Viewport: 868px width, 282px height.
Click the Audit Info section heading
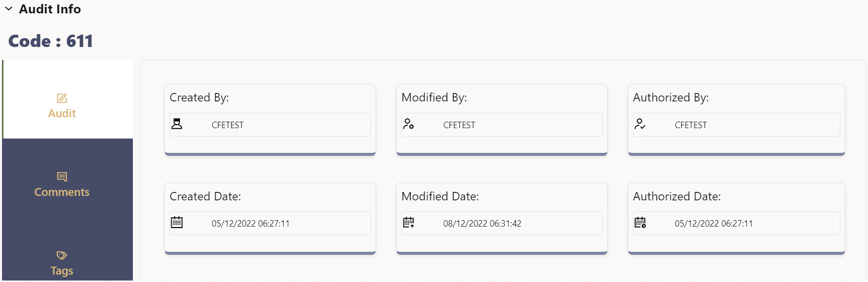pyautogui.click(x=50, y=9)
